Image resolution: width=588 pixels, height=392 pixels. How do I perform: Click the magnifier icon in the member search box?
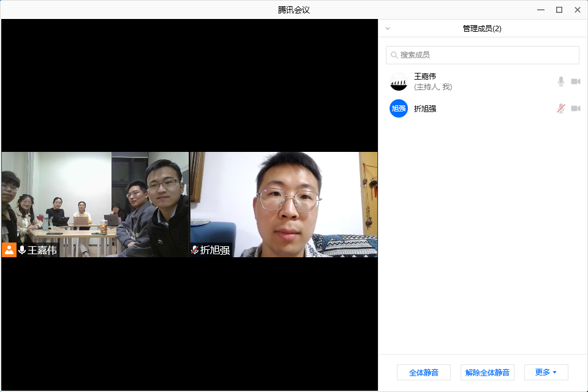[394, 55]
